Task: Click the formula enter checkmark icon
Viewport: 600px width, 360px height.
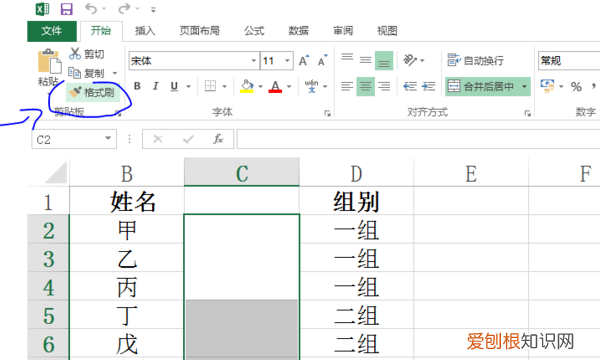Action: coord(188,139)
